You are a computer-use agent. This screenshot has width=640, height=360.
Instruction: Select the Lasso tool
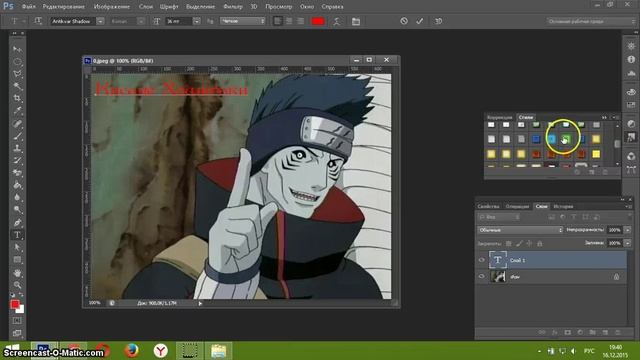coord(17,74)
